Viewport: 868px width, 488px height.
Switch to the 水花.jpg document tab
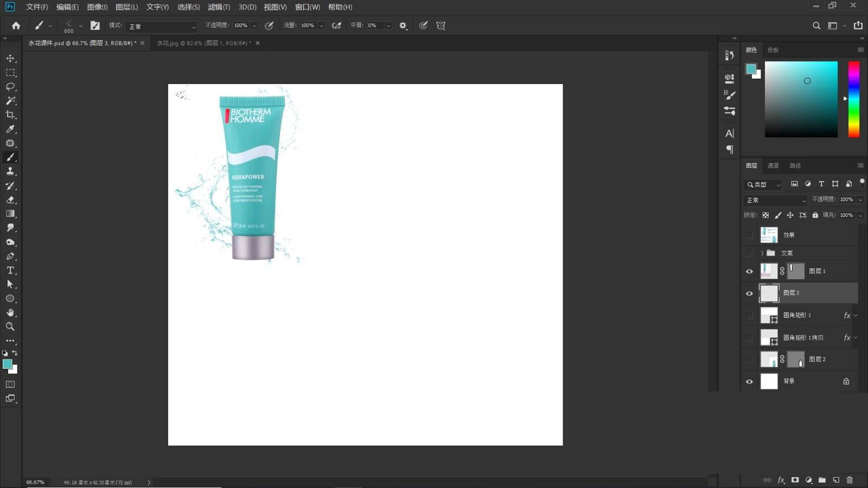(204, 43)
